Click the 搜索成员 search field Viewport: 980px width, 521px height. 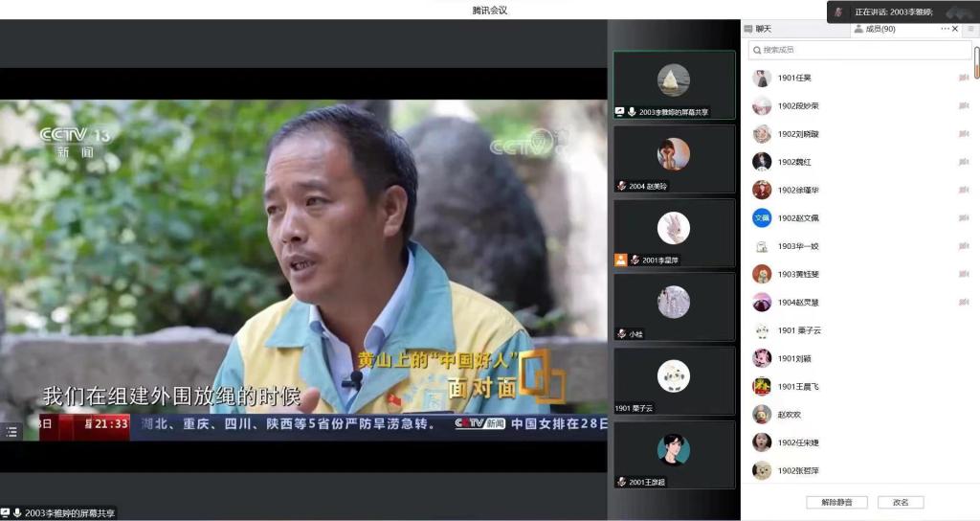click(859, 50)
